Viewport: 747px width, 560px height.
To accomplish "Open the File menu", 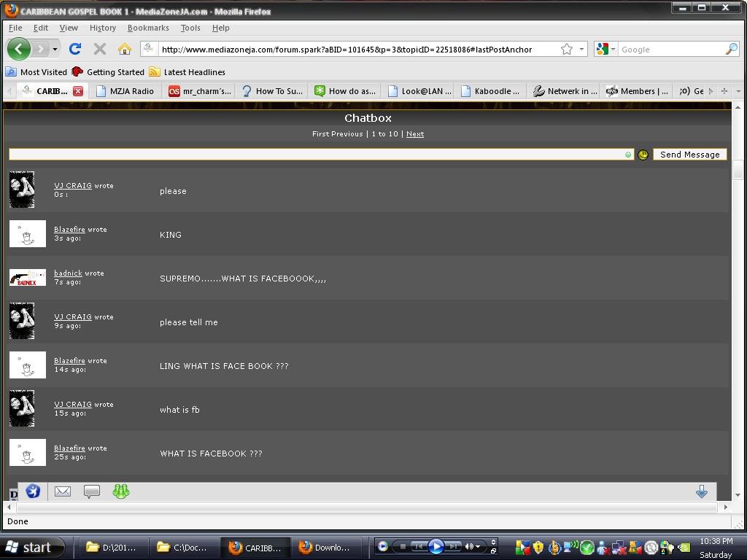I will (15, 28).
